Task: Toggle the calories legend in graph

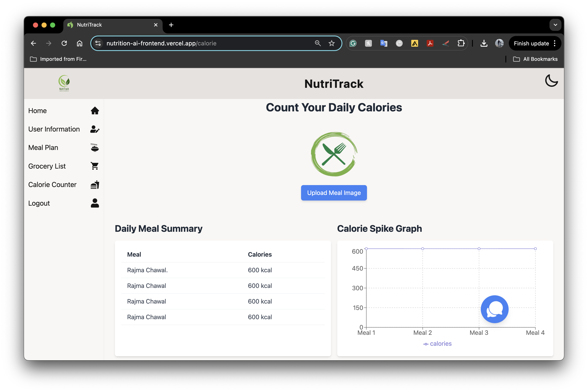Action: [437, 344]
